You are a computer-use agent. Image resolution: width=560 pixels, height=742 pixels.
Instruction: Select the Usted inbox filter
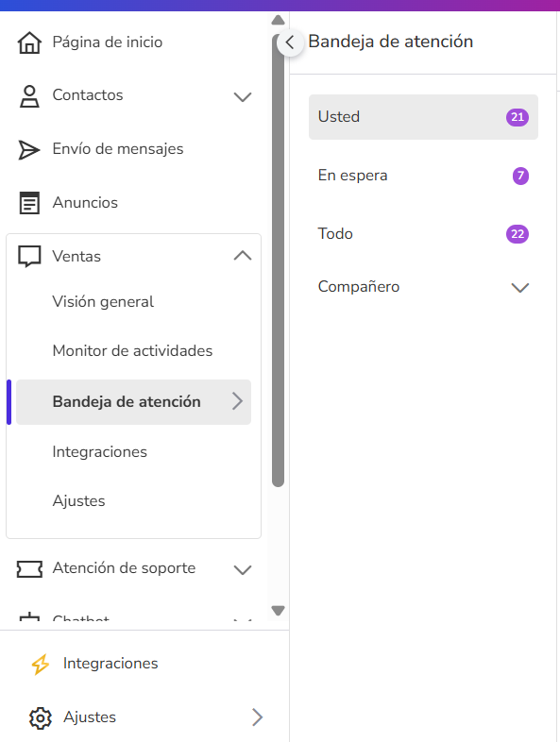coord(423,117)
